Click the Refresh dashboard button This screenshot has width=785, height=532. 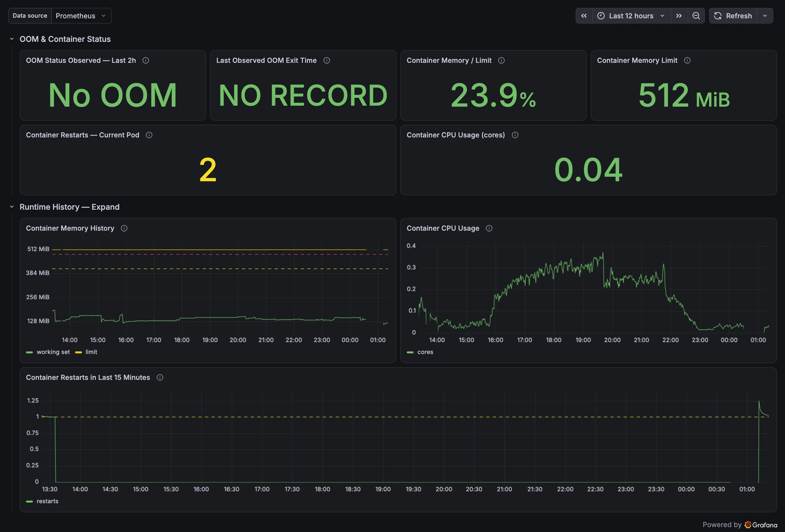pyautogui.click(x=733, y=16)
